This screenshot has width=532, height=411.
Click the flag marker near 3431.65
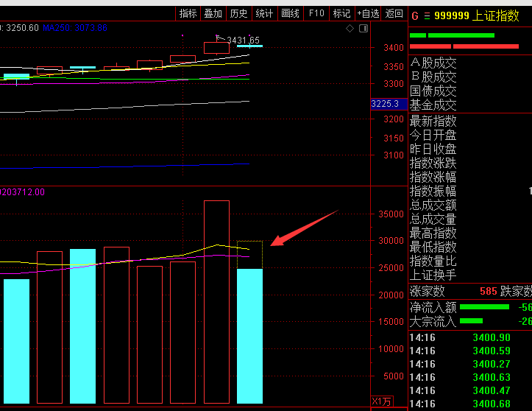[218, 37]
